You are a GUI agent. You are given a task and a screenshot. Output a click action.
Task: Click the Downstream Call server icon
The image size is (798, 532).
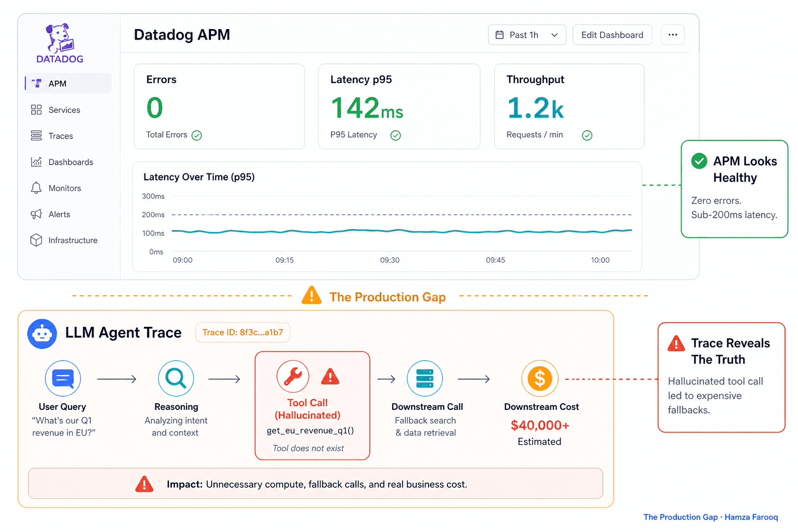[x=425, y=378]
